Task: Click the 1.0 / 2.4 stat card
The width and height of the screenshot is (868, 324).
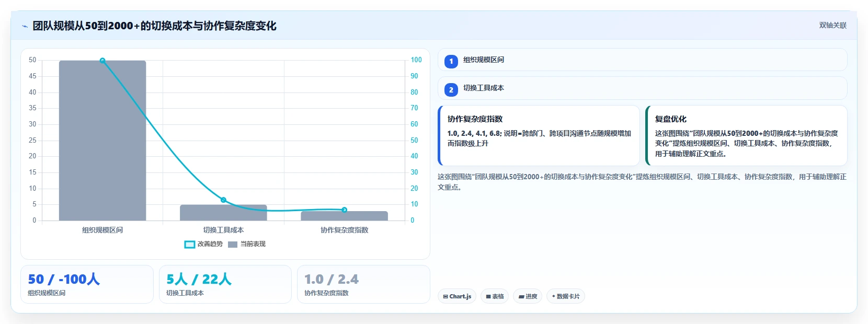Action: [363, 284]
